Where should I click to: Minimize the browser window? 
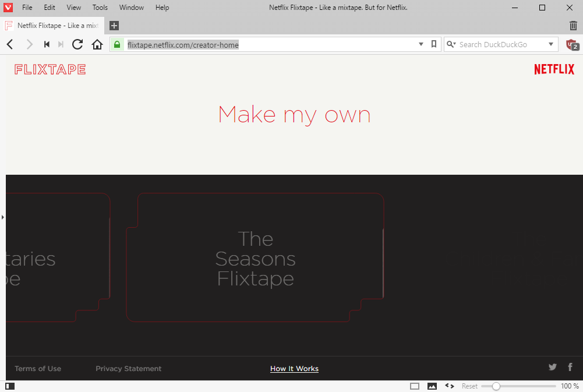[x=515, y=8]
